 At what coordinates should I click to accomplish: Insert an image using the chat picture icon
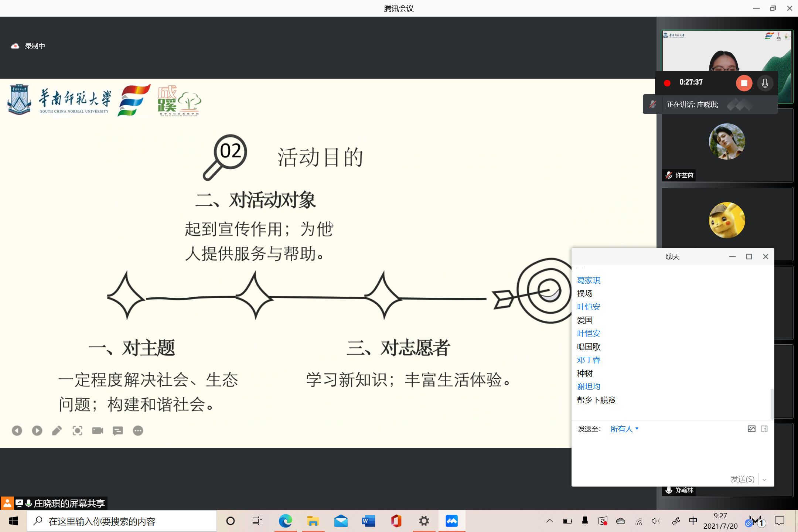click(751, 429)
